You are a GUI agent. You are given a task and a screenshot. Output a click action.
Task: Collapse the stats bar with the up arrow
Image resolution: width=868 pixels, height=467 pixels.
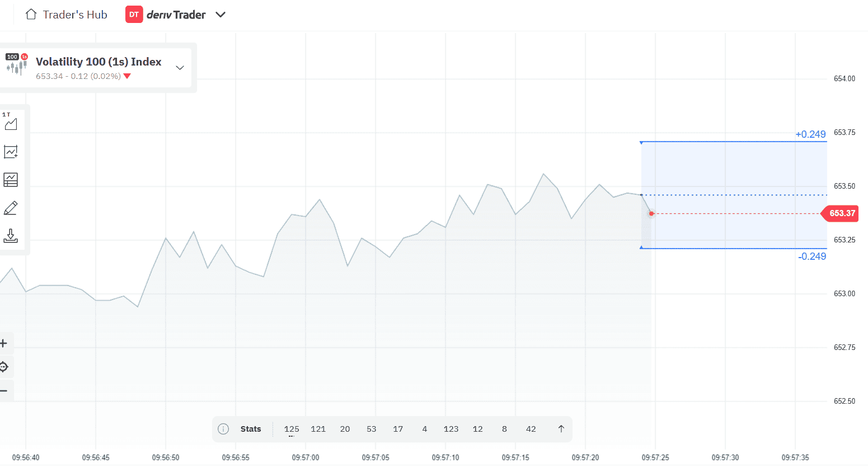click(561, 428)
